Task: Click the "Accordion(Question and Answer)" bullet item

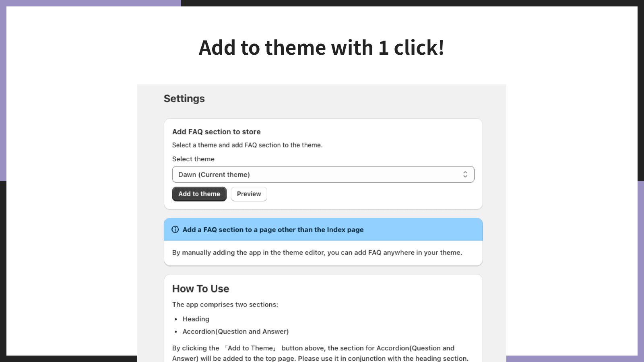Action: [x=235, y=331]
